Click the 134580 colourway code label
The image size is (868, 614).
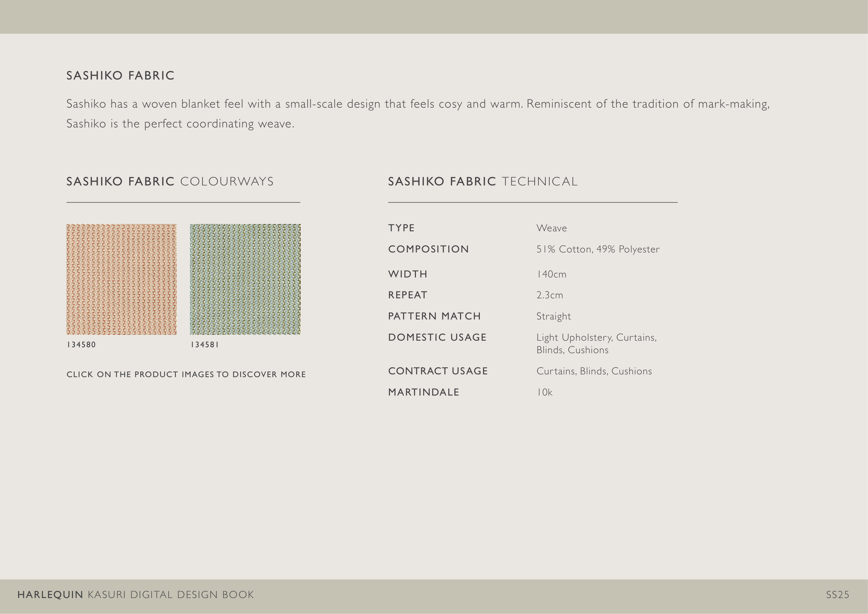81,345
